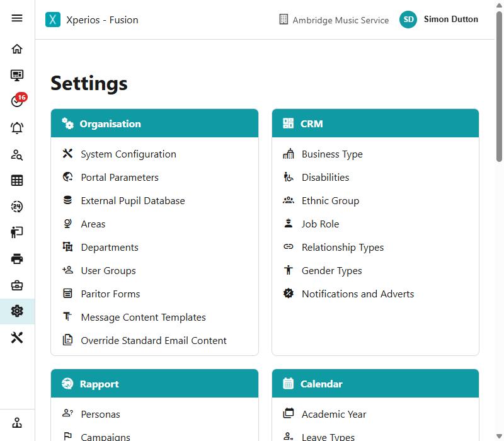Open Departments settings
The image size is (504, 441).
[110, 248]
